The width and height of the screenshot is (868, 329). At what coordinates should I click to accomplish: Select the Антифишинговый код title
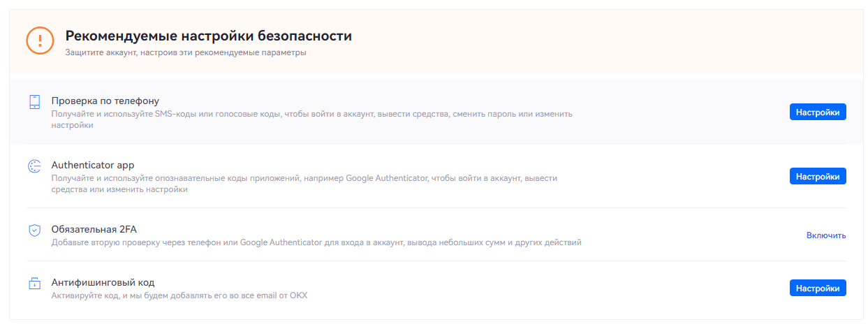point(103,282)
